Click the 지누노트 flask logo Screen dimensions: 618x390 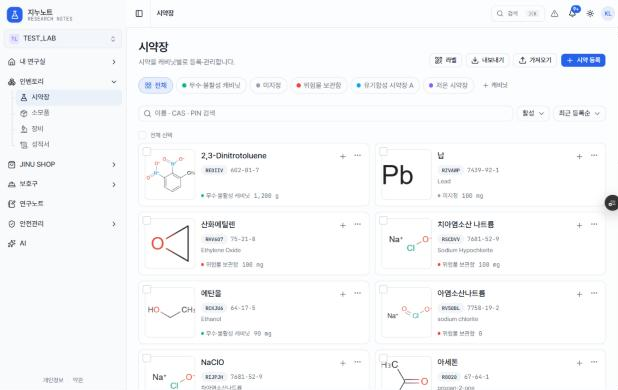click(x=15, y=15)
